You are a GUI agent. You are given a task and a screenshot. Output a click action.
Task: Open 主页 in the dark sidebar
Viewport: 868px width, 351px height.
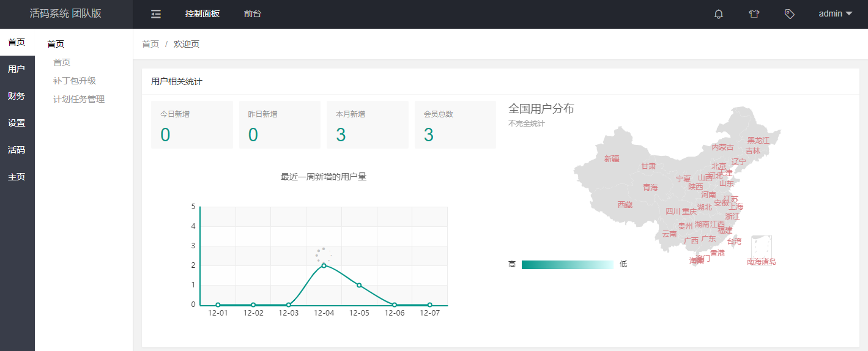(17, 177)
